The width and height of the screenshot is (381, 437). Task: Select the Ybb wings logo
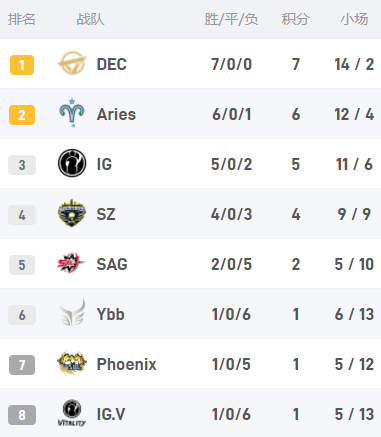(72, 313)
